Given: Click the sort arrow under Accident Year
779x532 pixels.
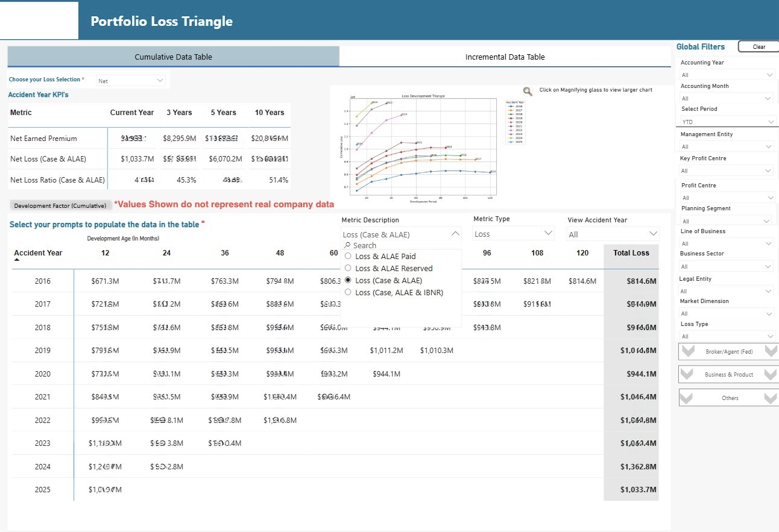Looking at the screenshot, I should click(17, 260).
